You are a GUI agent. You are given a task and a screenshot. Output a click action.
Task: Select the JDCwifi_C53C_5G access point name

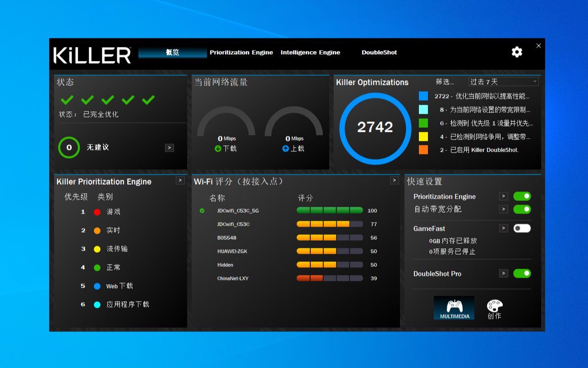[238, 211]
